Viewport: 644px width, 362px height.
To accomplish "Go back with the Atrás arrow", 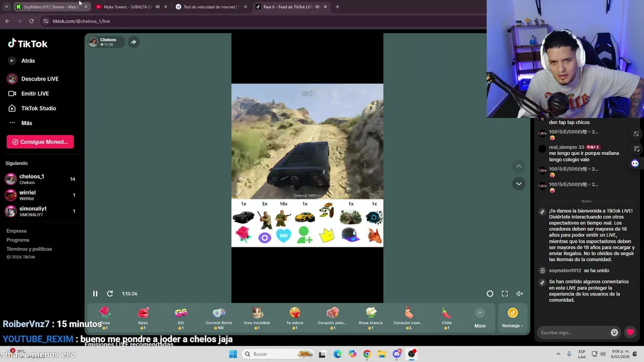I will coord(12,61).
